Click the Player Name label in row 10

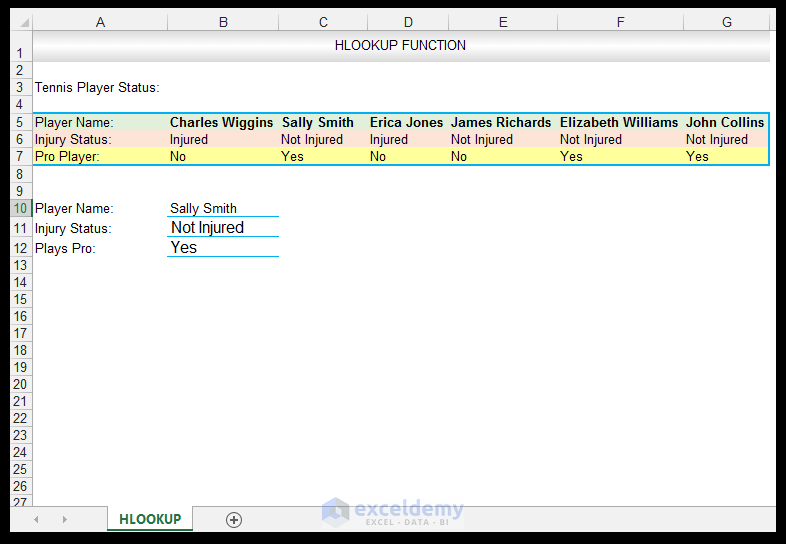(x=74, y=208)
